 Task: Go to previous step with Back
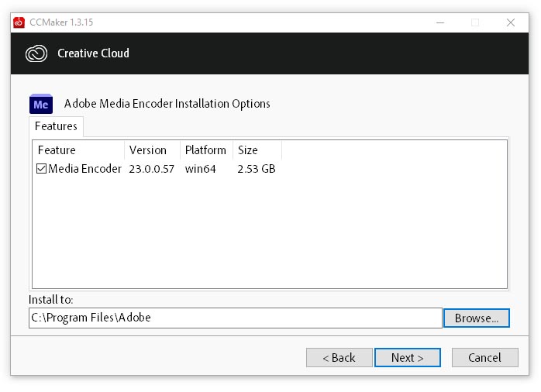339,357
